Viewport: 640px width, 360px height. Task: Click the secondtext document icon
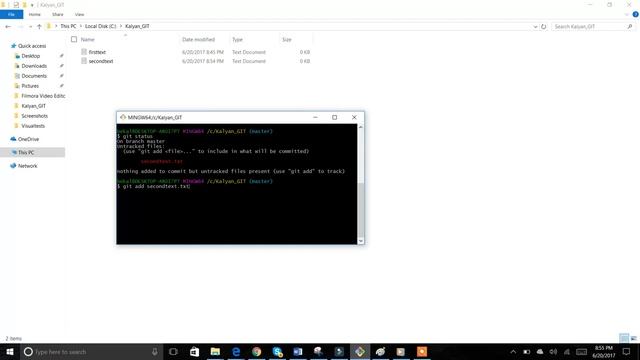point(84,61)
